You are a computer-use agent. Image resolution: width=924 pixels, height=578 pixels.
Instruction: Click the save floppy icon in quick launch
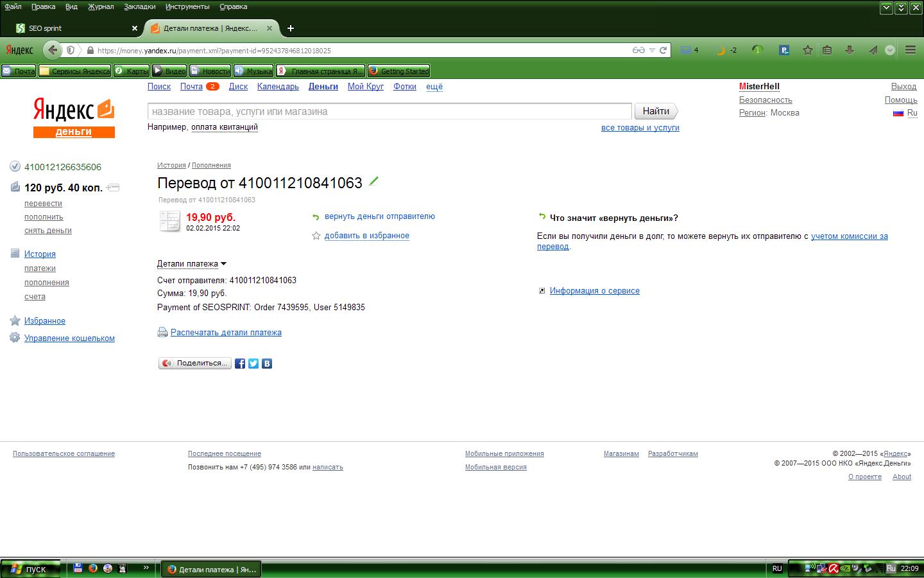click(x=78, y=568)
